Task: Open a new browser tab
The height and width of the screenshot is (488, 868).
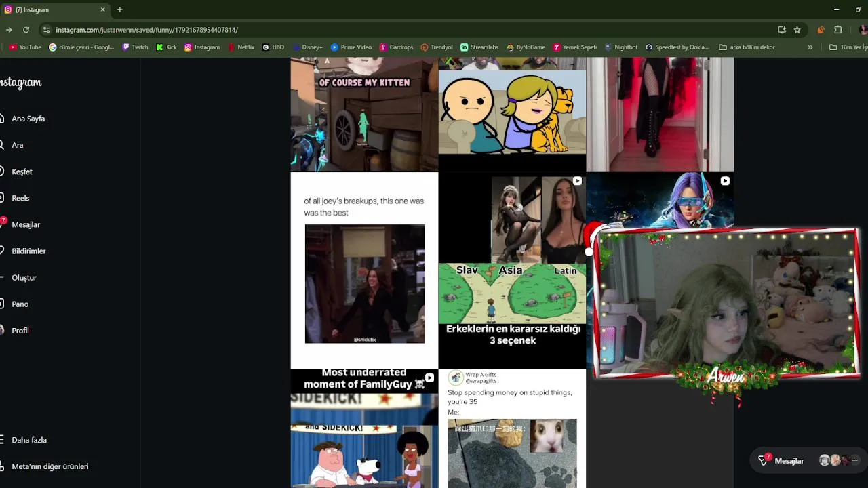Action: pyautogui.click(x=120, y=9)
